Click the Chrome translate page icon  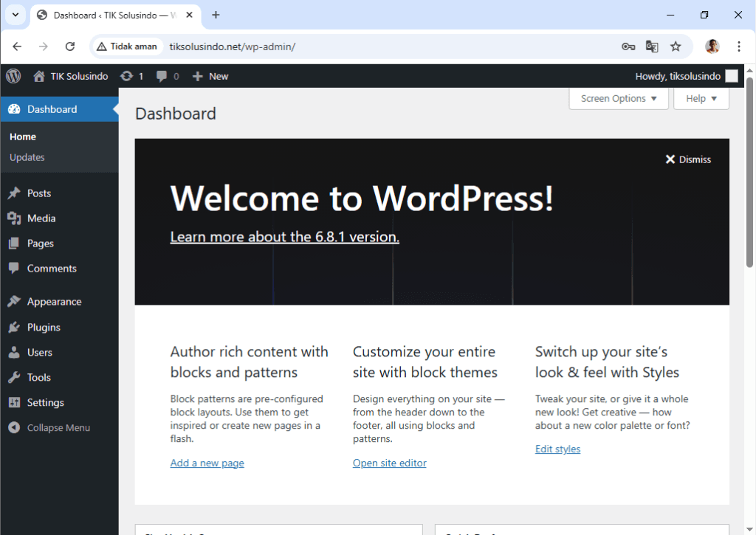tap(652, 46)
